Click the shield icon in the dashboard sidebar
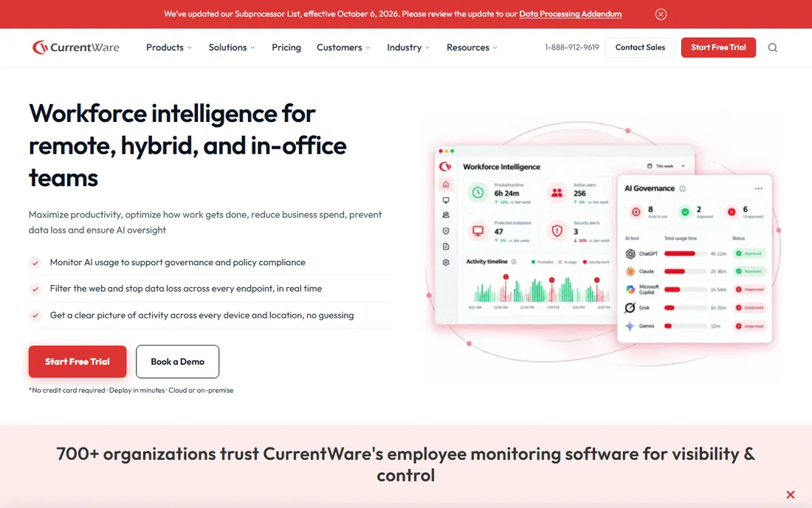 pos(445,231)
